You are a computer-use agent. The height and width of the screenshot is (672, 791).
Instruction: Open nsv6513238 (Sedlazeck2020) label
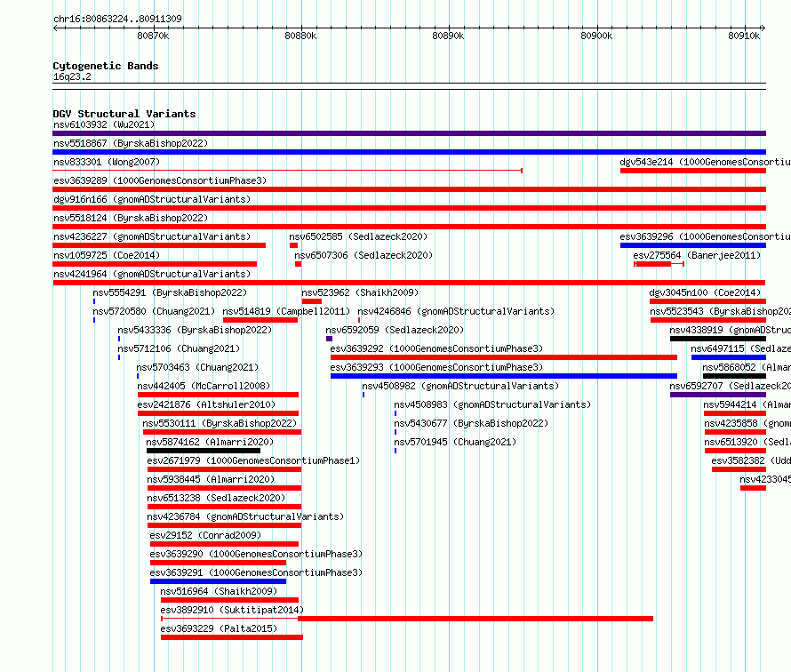tap(216, 498)
